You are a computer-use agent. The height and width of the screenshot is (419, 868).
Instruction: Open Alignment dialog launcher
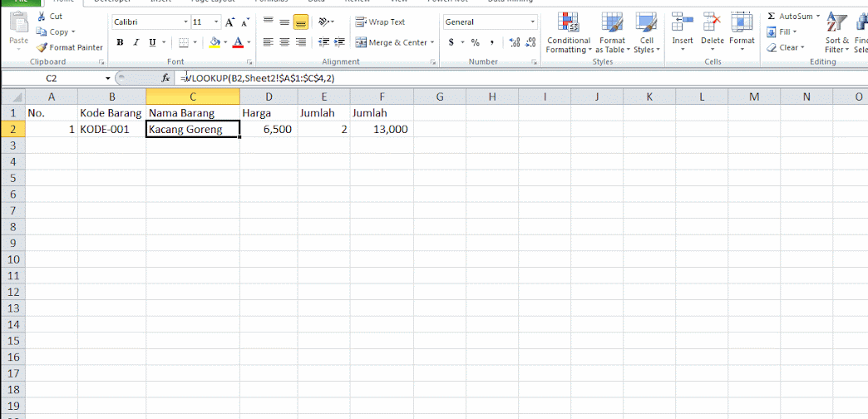tap(433, 62)
